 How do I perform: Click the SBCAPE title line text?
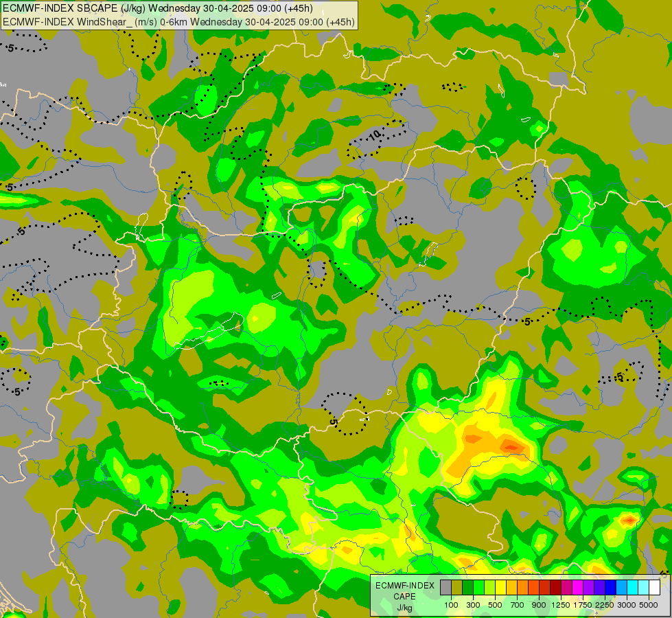[x=158, y=8]
